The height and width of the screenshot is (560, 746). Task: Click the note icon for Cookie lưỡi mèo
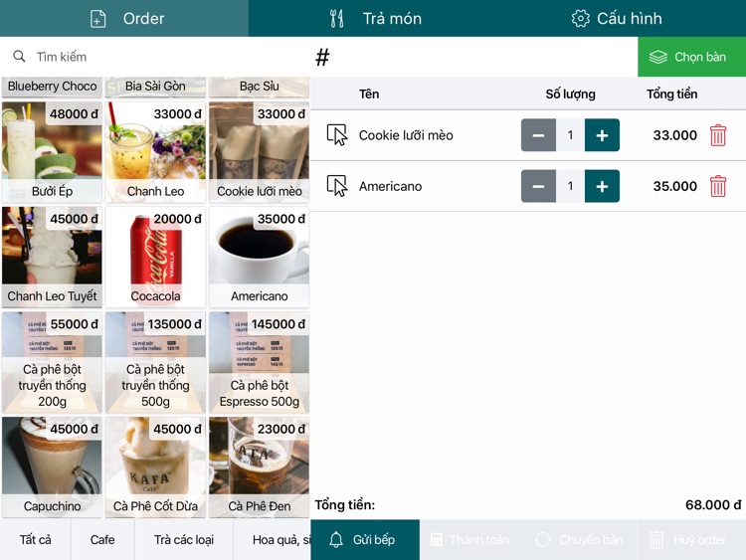pos(337,134)
